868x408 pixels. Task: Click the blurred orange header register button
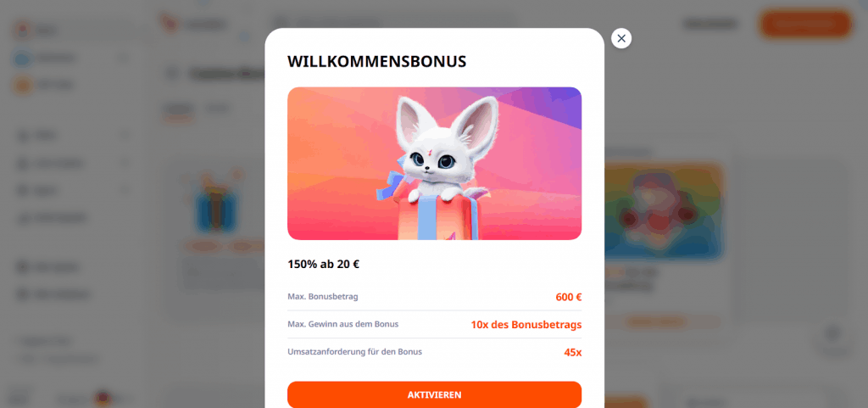(x=805, y=24)
